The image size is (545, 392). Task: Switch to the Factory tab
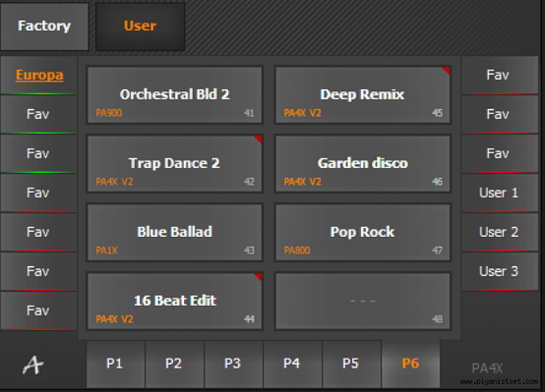click(x=44, y=27)
